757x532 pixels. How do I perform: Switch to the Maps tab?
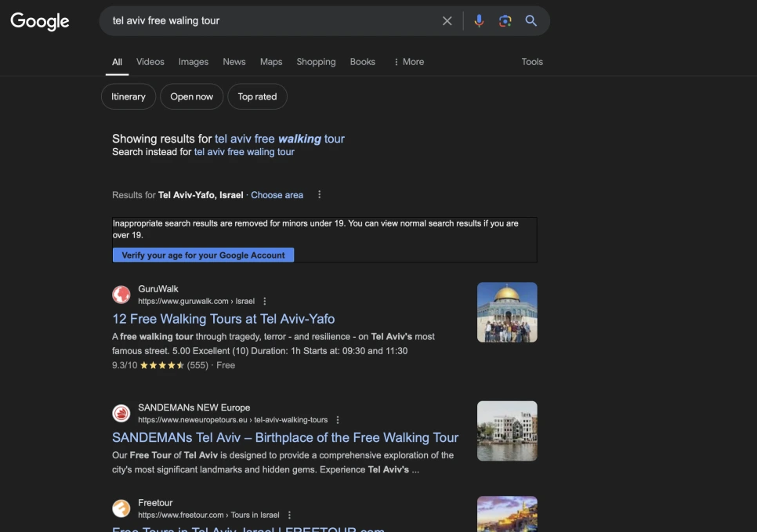click(x=271, y=62)
